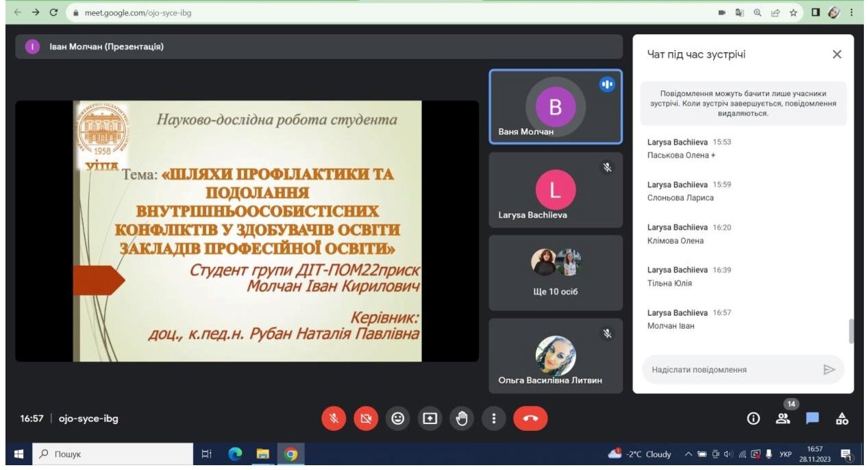Image resolution: width=868 pixels, height=470 pixels.
Task: Open Chrome side panel
Action: pyautogui.click(x=816, y=12)
